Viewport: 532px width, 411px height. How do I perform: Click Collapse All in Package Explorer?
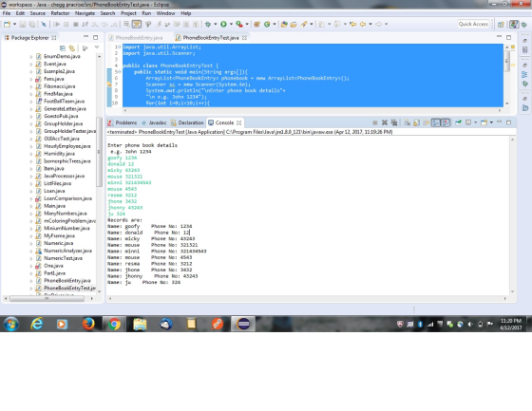(63, 48)
